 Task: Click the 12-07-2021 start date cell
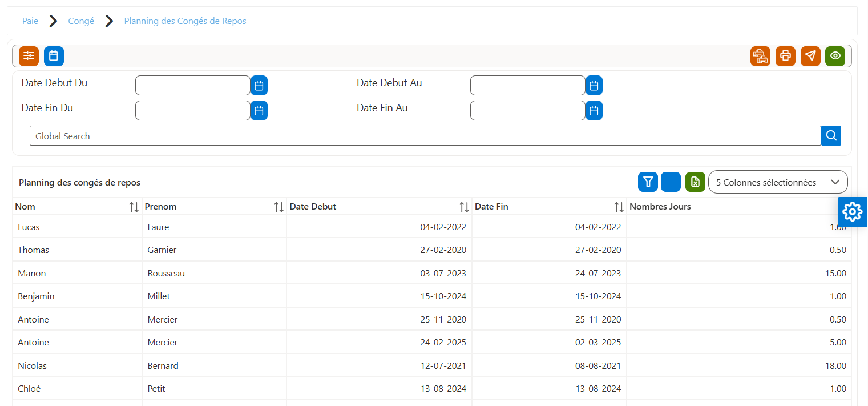(379, 365)
